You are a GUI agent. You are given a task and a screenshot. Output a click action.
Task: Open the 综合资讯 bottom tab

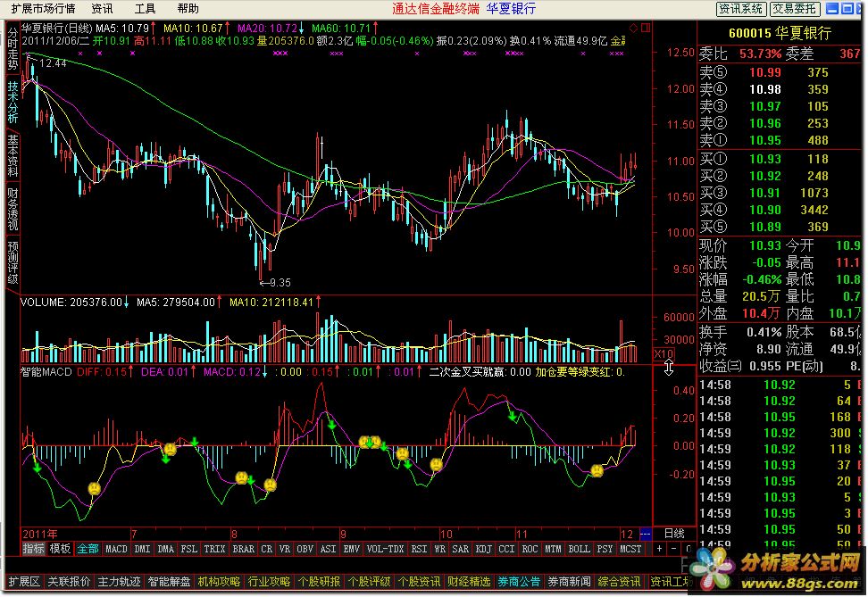[619, 582]
